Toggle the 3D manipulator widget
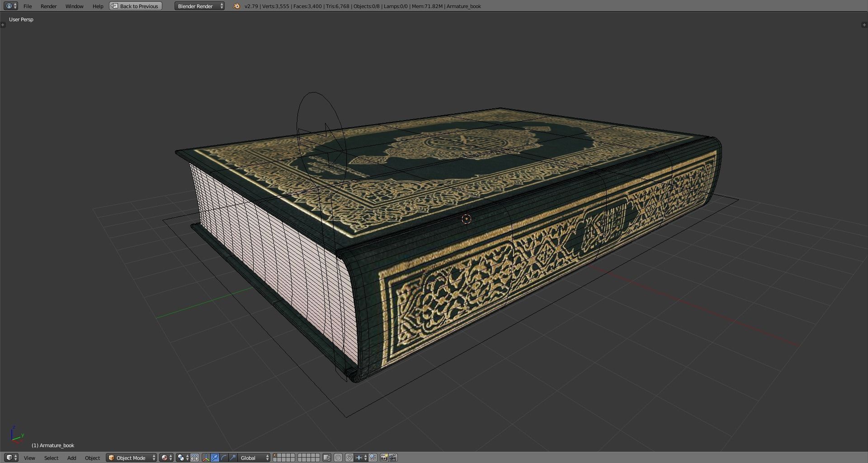 click(x=206, y=458)
